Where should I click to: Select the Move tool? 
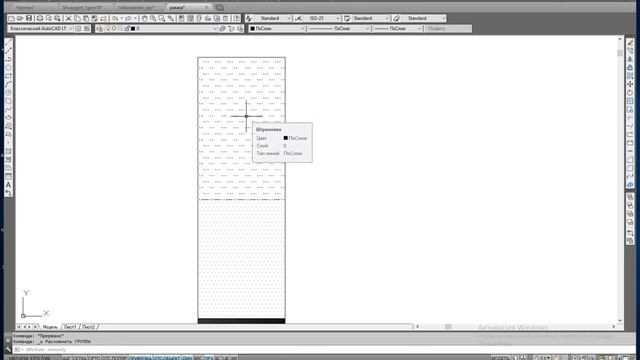pos(630,84)
